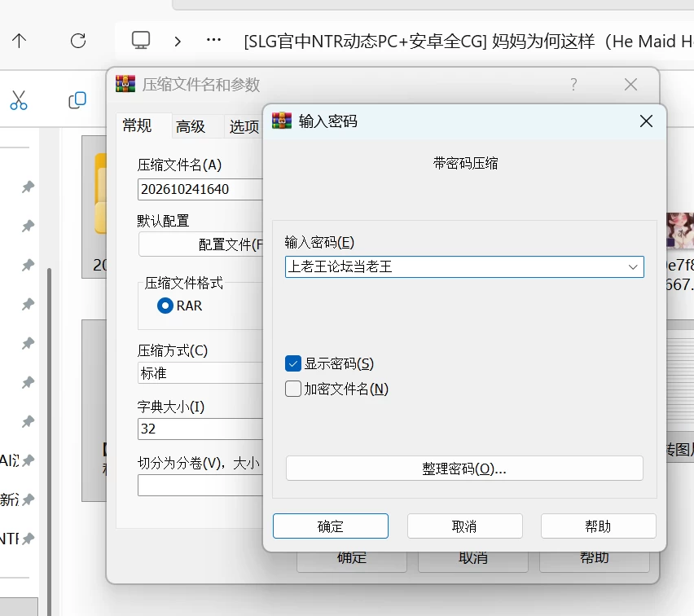Expand the breadcrumb chevron after the PC icon
Image resolution: width=694 pixels, height=616 pixels.
178,42
